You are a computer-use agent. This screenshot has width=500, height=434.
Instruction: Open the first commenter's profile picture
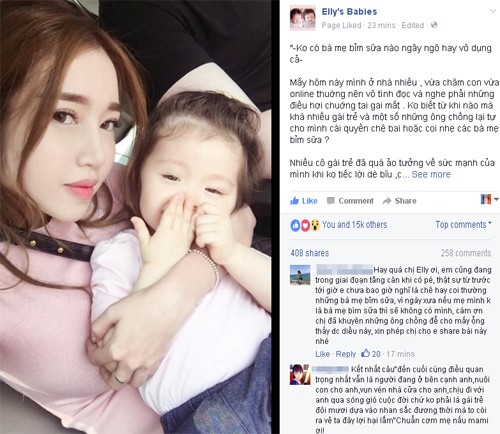pos(300,275)
